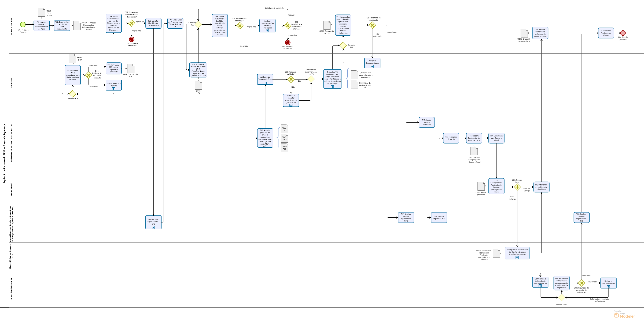Click the E03 processo encerrado end event
This screenshot has width=644, height=318.
(x=288, y=43)
